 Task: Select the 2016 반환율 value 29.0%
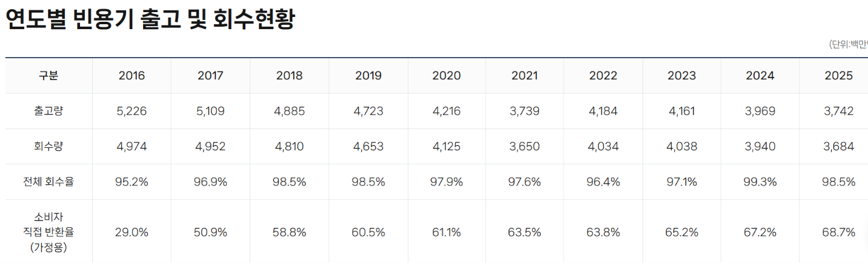click(x=132, y=232)
